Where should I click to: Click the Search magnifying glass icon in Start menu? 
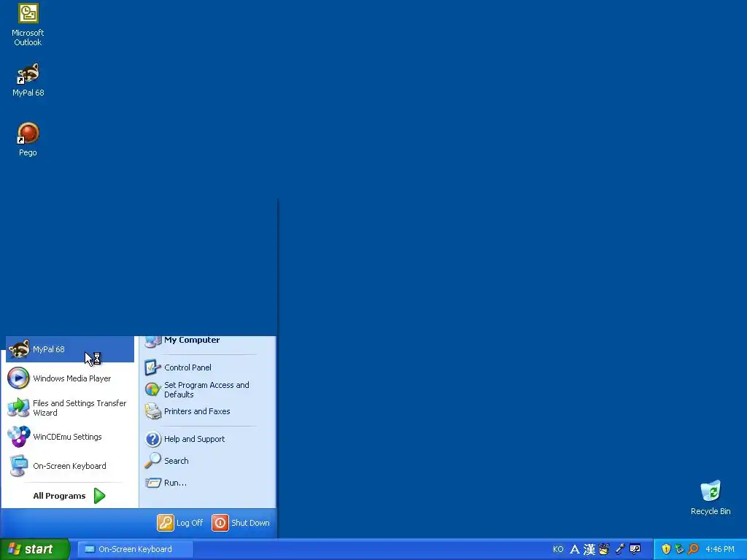click(152, 461)
